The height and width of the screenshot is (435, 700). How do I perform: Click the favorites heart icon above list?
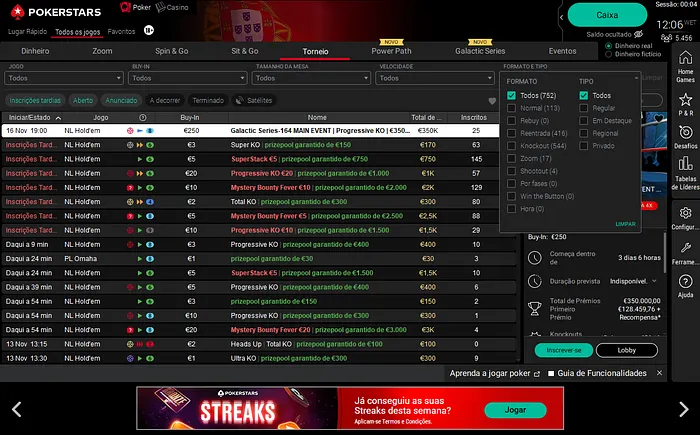(x=492, y=101)
